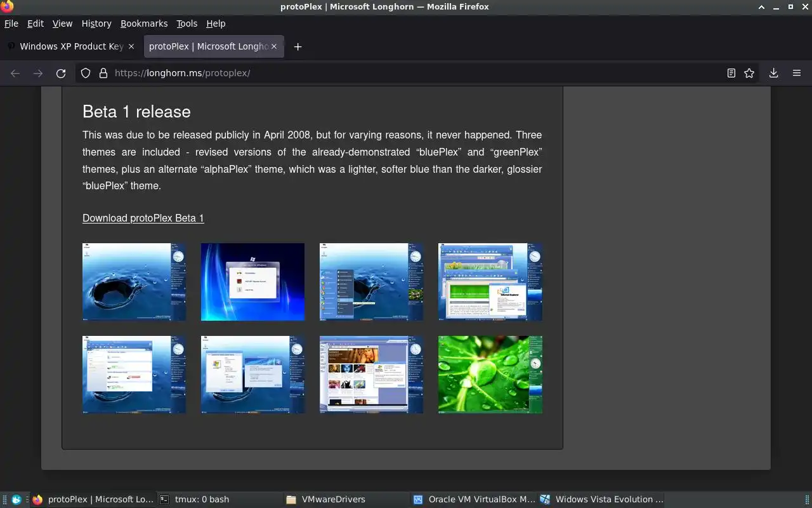Close the protoPlex tab

click(274, 46)
